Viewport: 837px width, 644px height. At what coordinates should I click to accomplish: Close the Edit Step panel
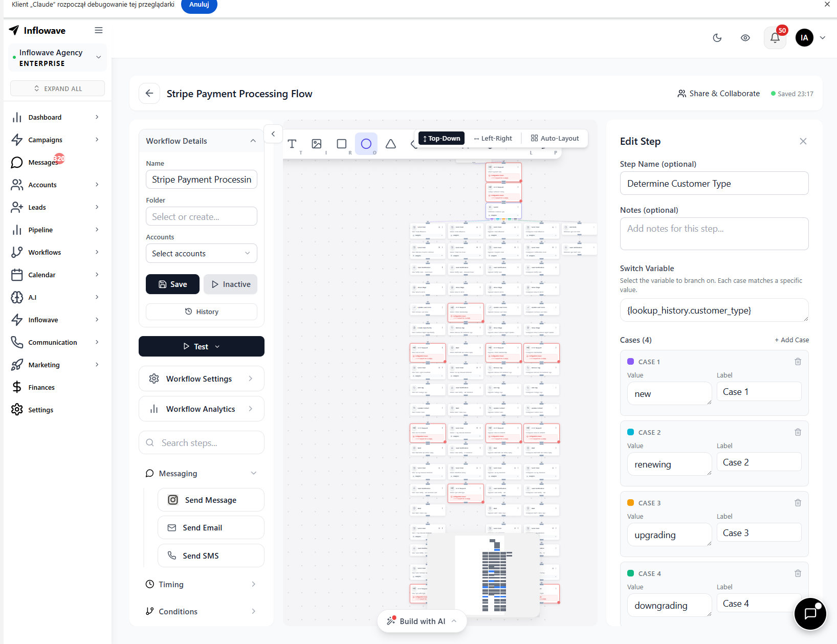point(803,141)
